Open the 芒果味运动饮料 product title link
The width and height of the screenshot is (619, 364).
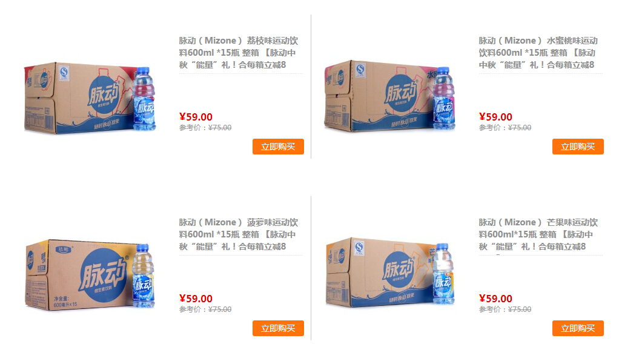tap(538, 234)
